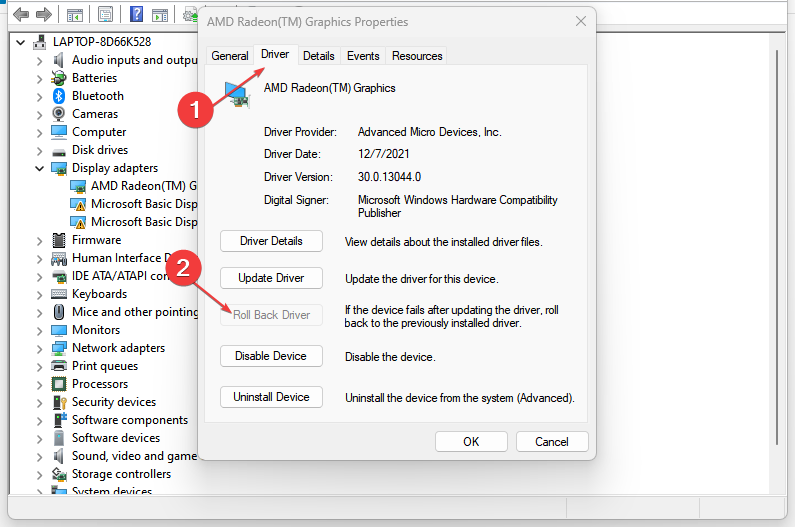Screen dimensions: 795x527
Task: Click the Firmware chip icon
Action: click(59, 240)
